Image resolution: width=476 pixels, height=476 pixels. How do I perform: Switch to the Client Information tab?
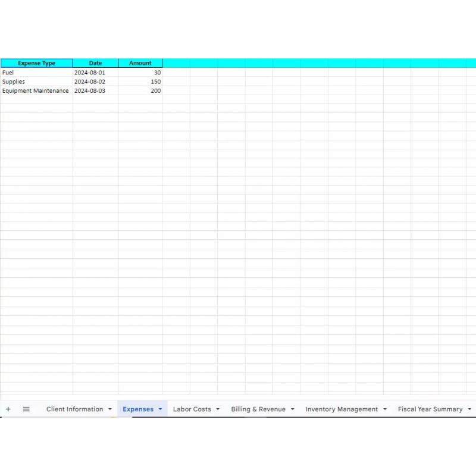74,409
